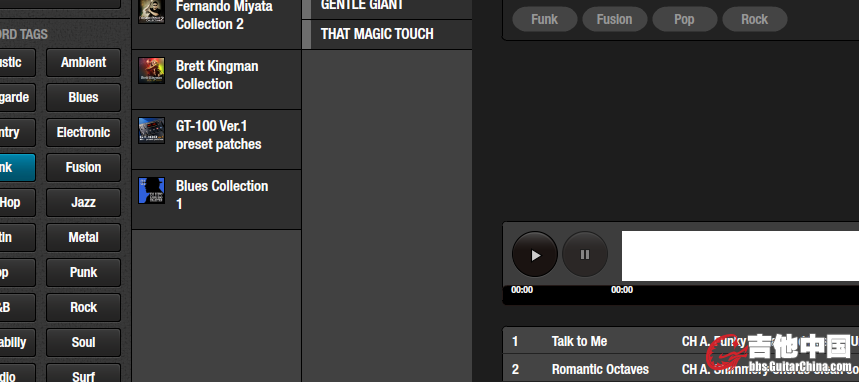Toggle the Blues keyword tag
This screenshot has width=859, height=382.
(x=83, y=98)
